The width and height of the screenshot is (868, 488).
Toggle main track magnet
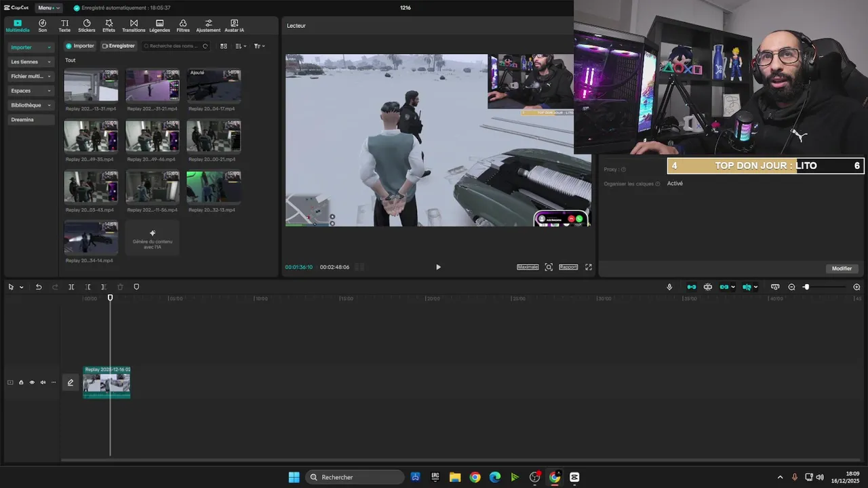pos(692,287)
